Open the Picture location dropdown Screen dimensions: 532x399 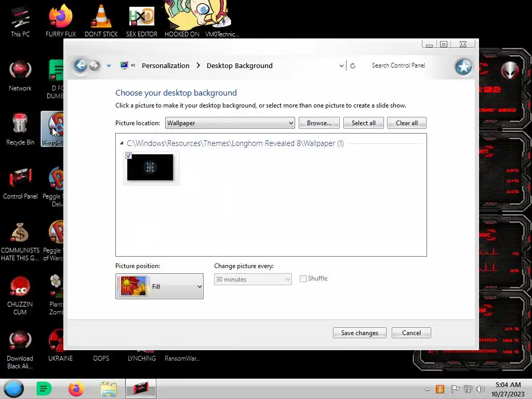tap(230, 123)
